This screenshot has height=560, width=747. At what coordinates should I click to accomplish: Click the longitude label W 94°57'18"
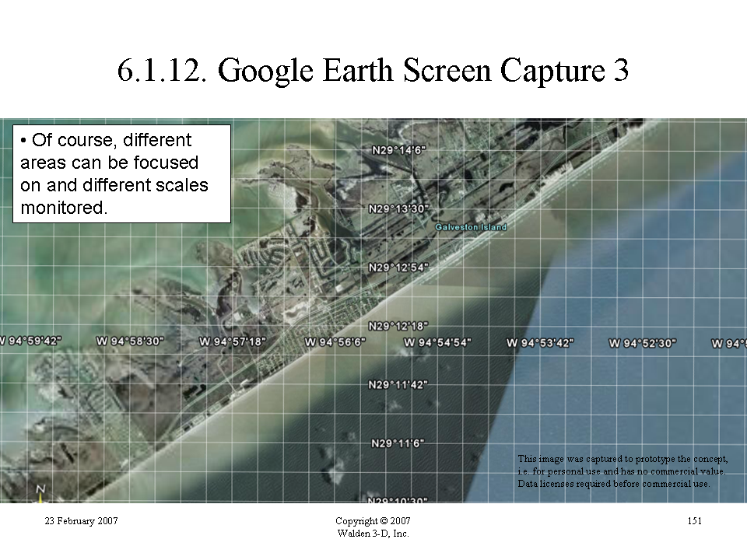[x=233, y=341]
